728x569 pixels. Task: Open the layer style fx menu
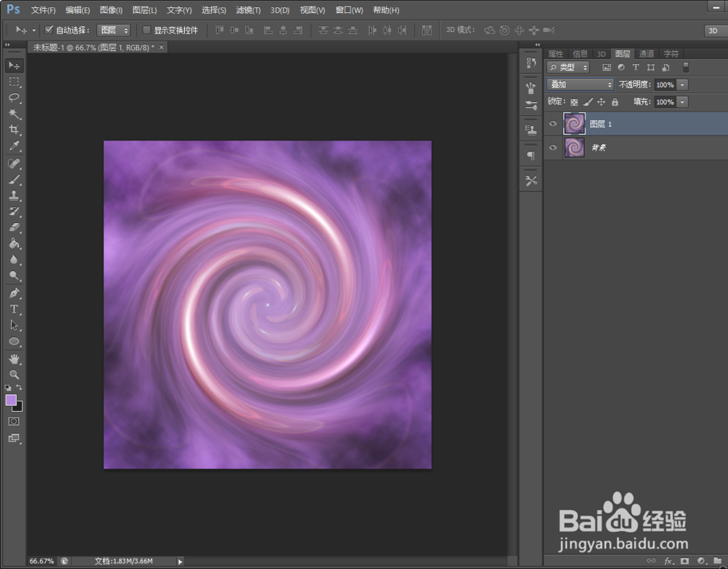(668, 561)
